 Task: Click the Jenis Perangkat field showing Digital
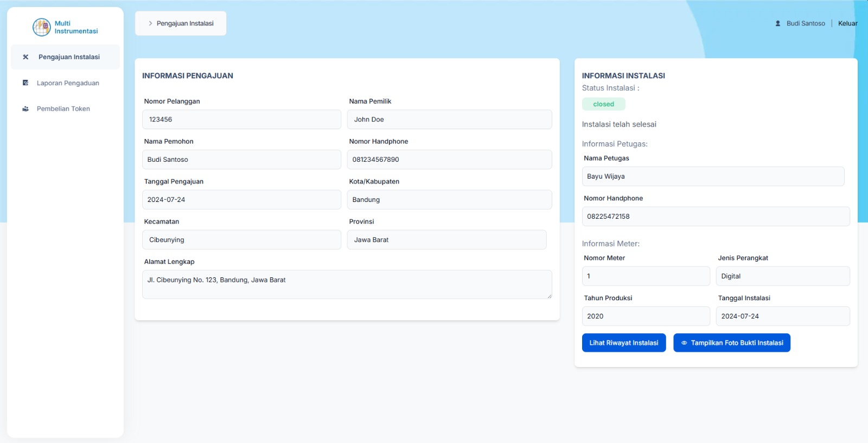click(782, 276)
